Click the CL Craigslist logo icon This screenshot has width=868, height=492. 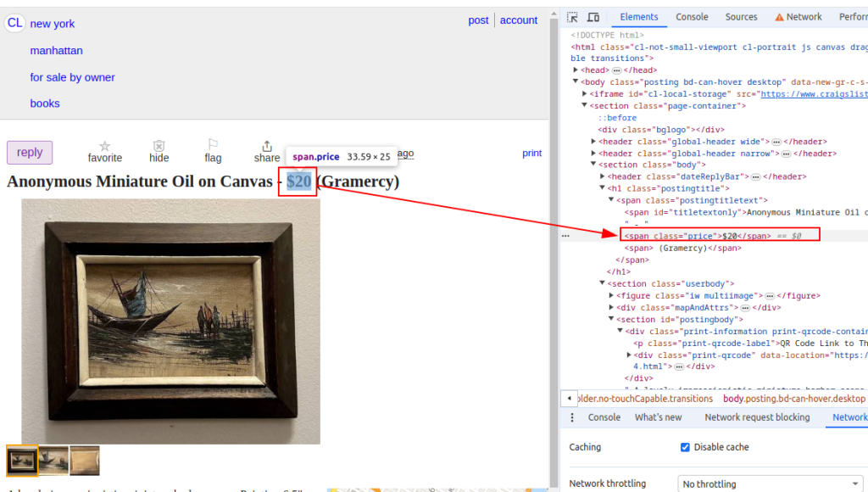[15, 23]
